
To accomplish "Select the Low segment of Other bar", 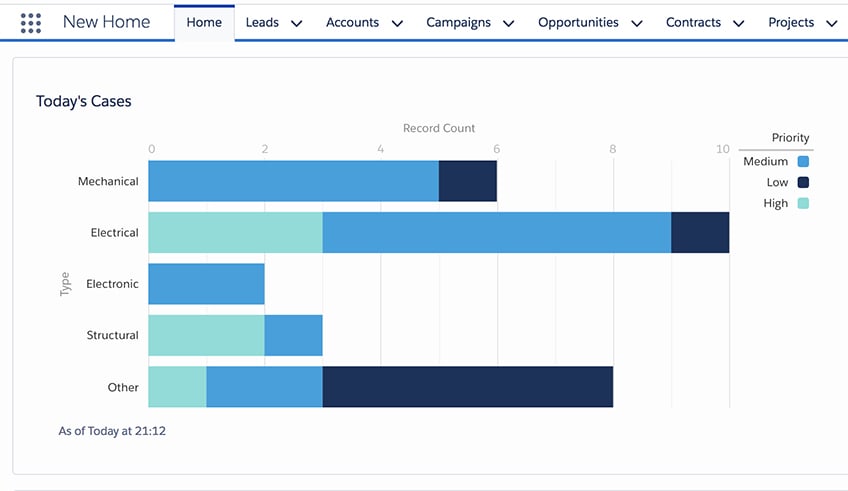I will pos(467,387).
